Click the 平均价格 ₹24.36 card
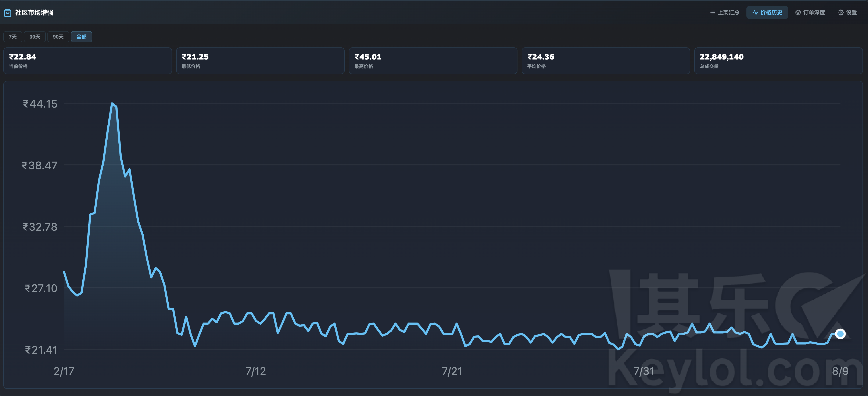 [x=606, y=61]
